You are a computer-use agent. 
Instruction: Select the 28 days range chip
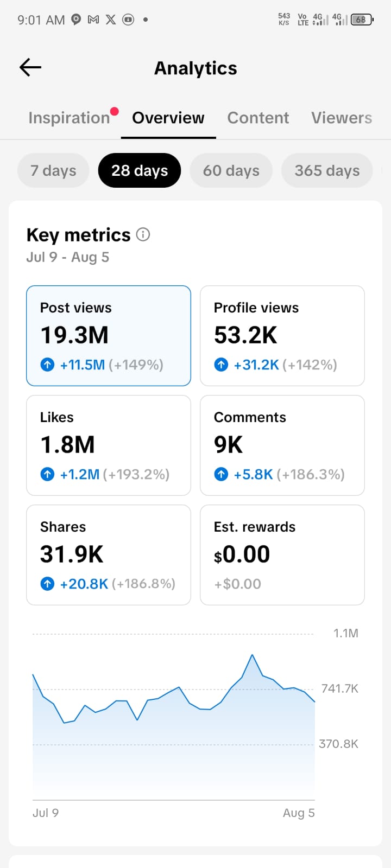tap(140, 170)
